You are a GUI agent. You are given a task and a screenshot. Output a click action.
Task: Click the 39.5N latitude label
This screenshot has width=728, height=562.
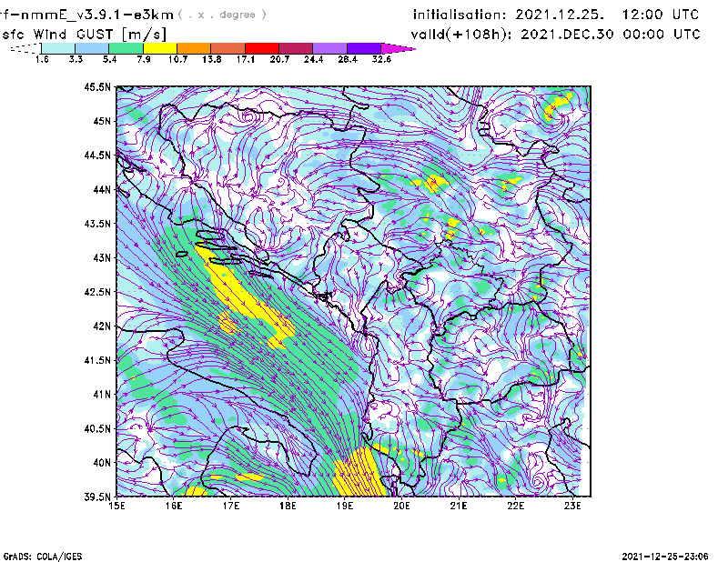tap(97, 497)
